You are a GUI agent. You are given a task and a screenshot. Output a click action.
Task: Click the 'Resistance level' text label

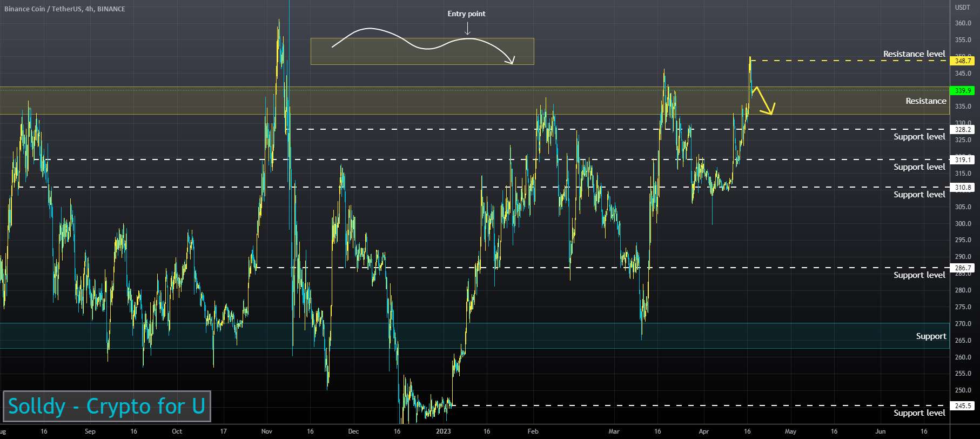914,54
